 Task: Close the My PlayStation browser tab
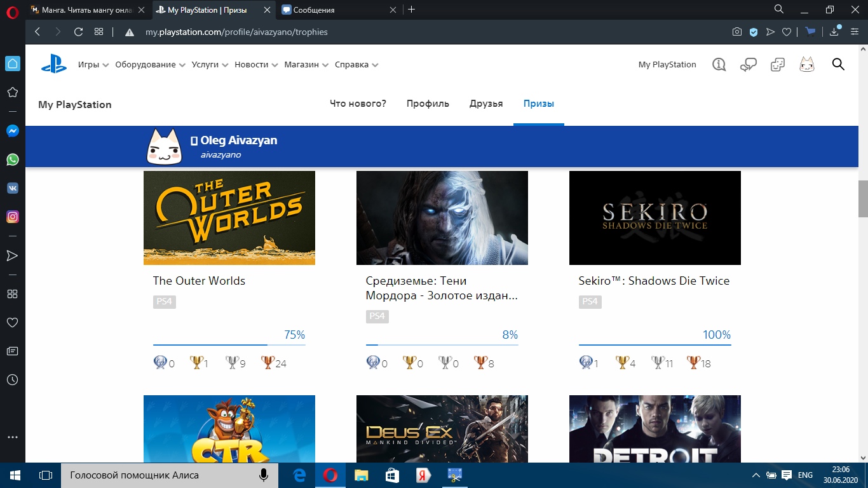(268, 10)
